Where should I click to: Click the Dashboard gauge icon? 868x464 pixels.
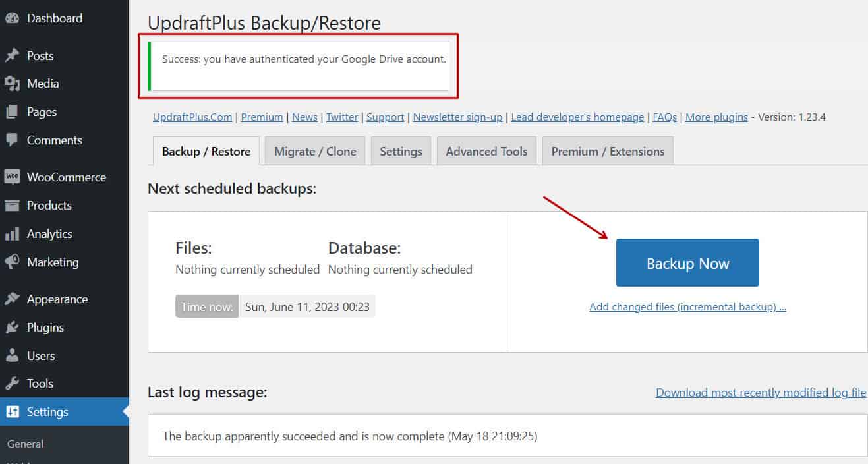pyautogui.click(x=12, y=18)
